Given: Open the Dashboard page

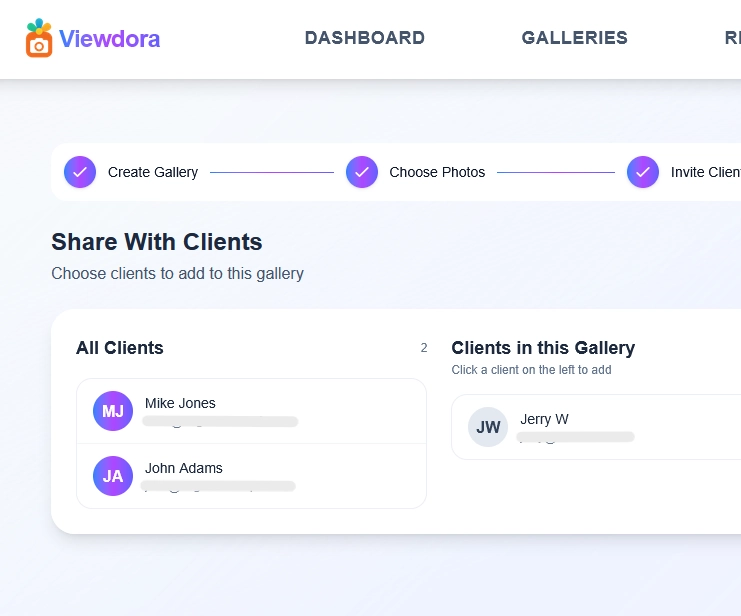Looking at the screenshot, I should pyautogui.click(x=364, y=38).
